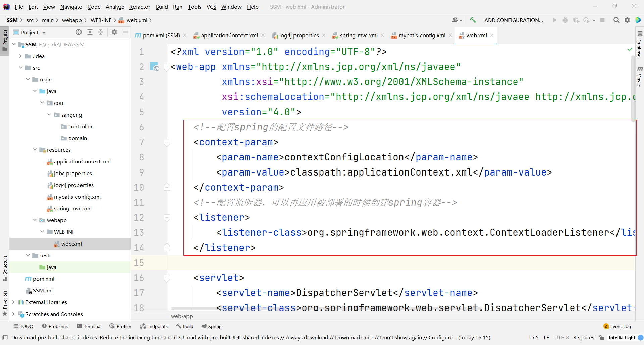Viewport: 644px width, 345px height.
Task: Open the Problems tool window
Action: click(55, 326)
